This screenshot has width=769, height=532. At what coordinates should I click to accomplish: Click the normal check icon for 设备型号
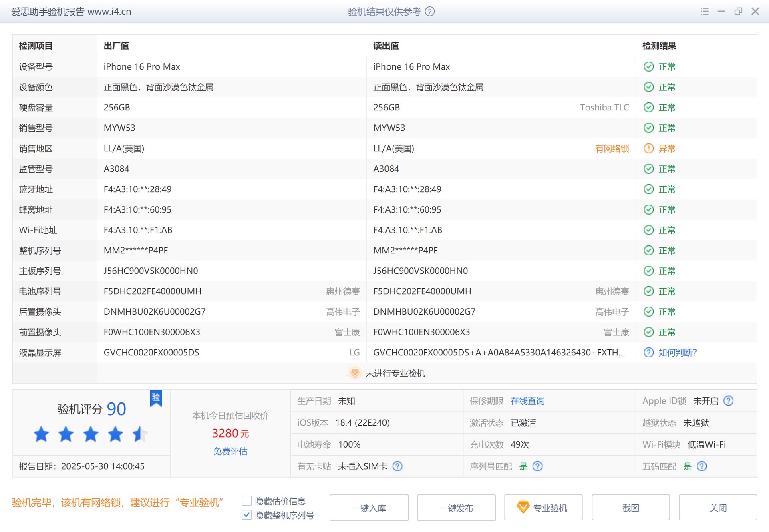click(x=648, y=67)
